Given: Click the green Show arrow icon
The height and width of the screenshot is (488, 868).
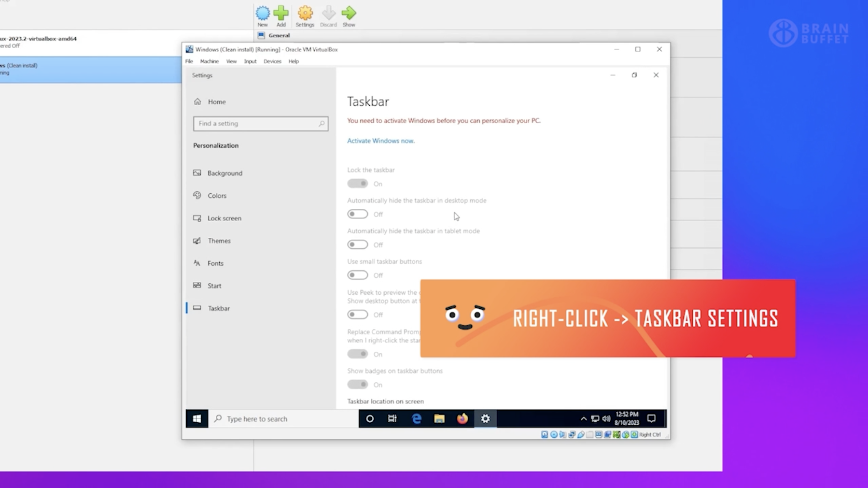Looking at the screenshot, I should point(349,15).
